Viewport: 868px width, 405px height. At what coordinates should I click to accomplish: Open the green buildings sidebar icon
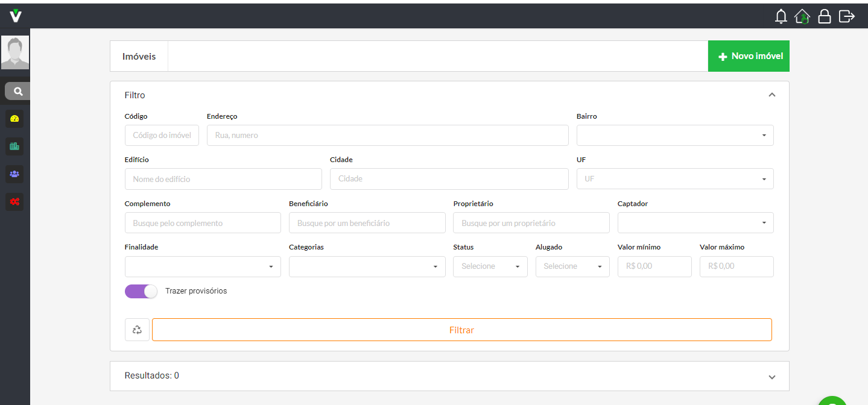tap(15, 146)
